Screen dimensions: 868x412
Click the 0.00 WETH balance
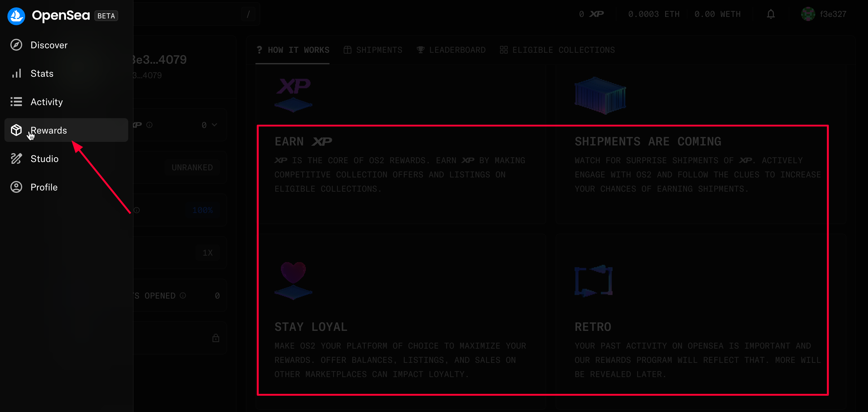tap(717, 14)
